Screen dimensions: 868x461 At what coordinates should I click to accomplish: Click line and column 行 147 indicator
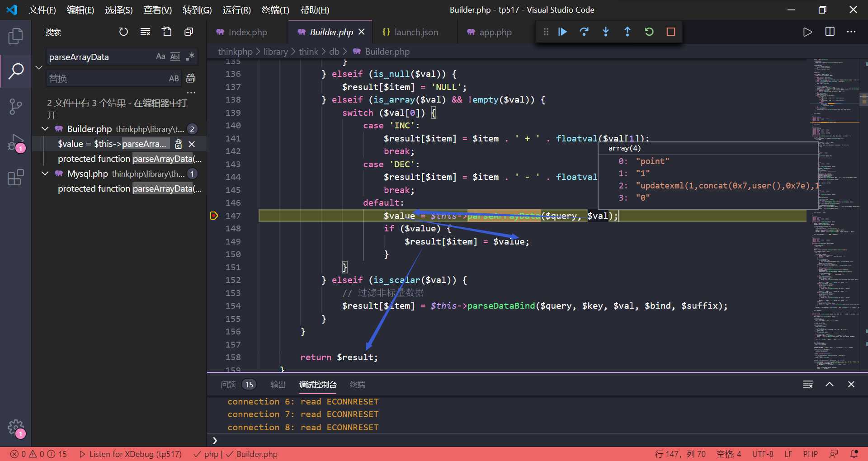click(680, 454)
